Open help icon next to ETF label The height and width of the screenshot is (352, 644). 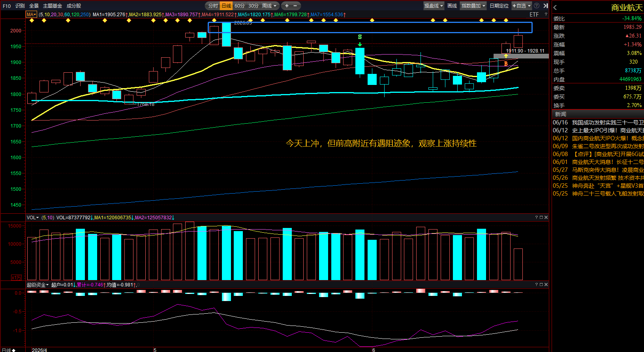tap(546, 15)
